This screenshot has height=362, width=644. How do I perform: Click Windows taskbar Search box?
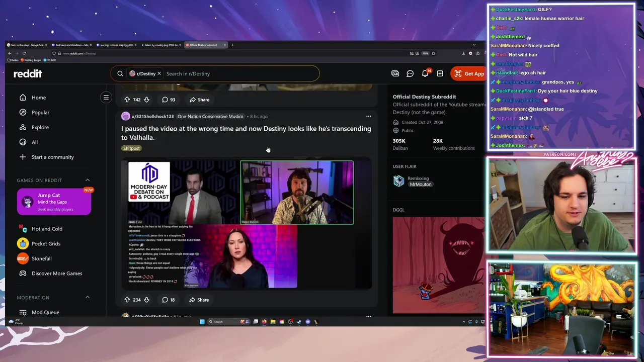(229, 322)
